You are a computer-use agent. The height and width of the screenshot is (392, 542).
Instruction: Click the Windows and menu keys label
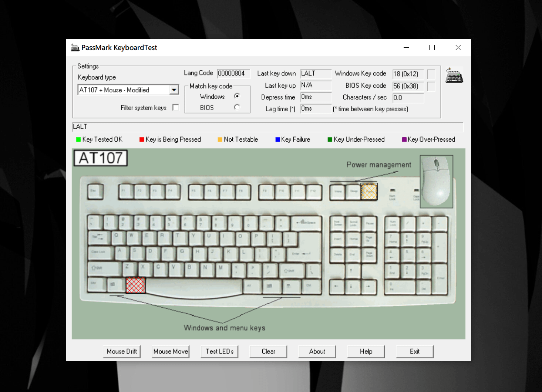[x=225, y=328]
